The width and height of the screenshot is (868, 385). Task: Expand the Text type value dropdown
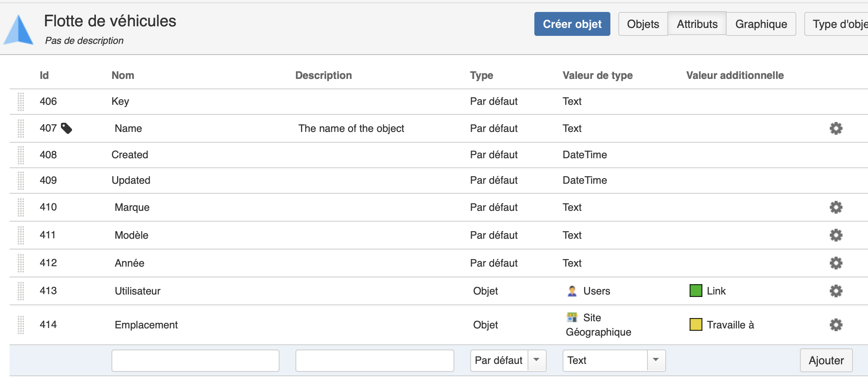(x=656, y=360)
